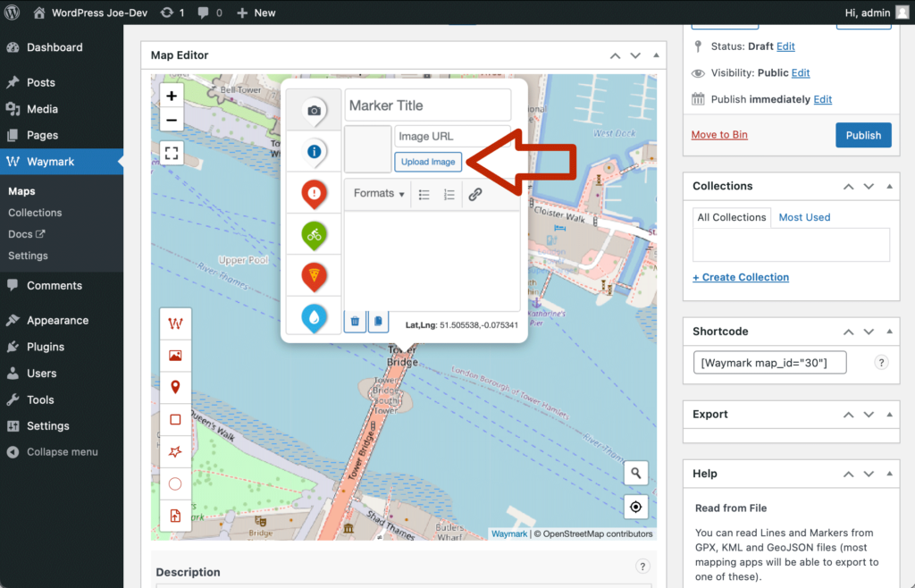This screenshot has width=915, height=588.
Task: Collapse the Help panel triangle
Action: click(x=889, y=474)
